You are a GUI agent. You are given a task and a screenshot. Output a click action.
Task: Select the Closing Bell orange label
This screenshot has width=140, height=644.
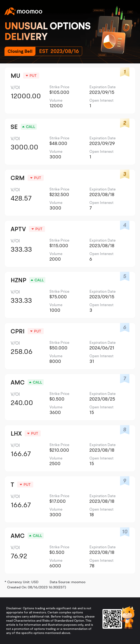tap(20, 51)
